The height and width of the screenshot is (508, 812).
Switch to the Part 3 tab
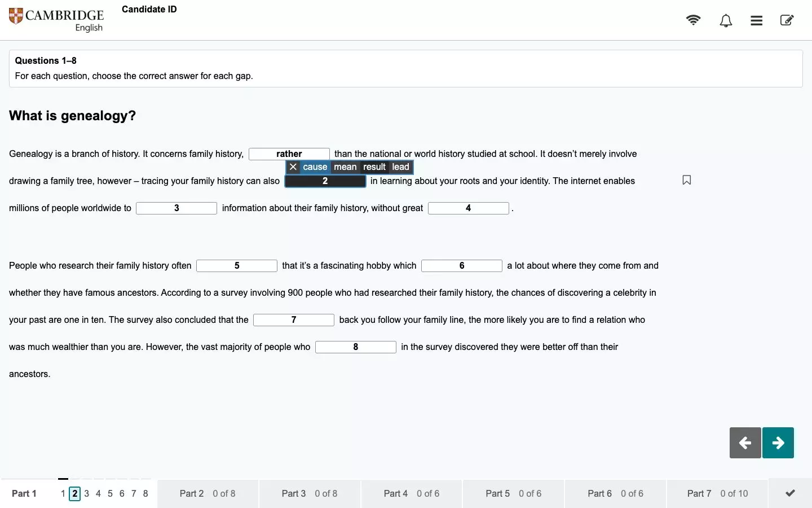pyautogui.click(x=310, y=493)
